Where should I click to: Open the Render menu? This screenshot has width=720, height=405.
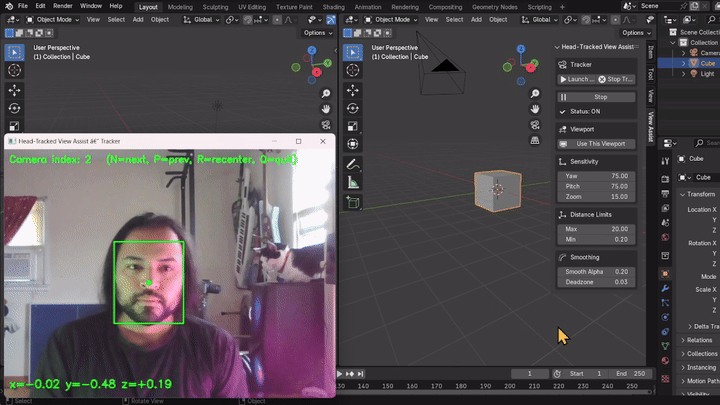pyautogui.click(x=62, y=6)
